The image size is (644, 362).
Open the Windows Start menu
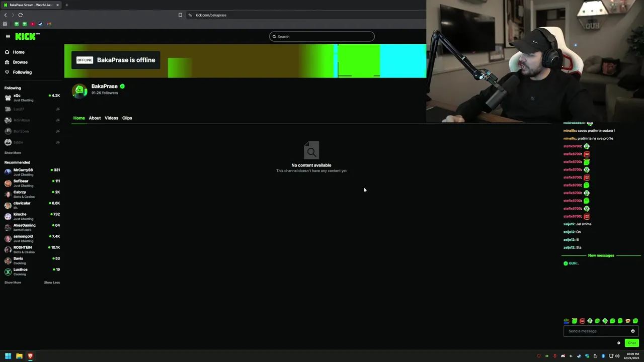coord(8,356)
